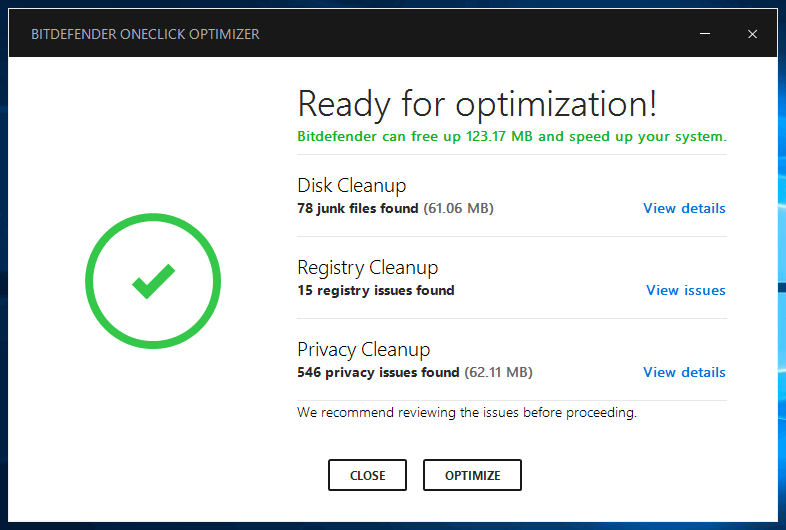Click the 62.11 MB privacy size label

498,373
